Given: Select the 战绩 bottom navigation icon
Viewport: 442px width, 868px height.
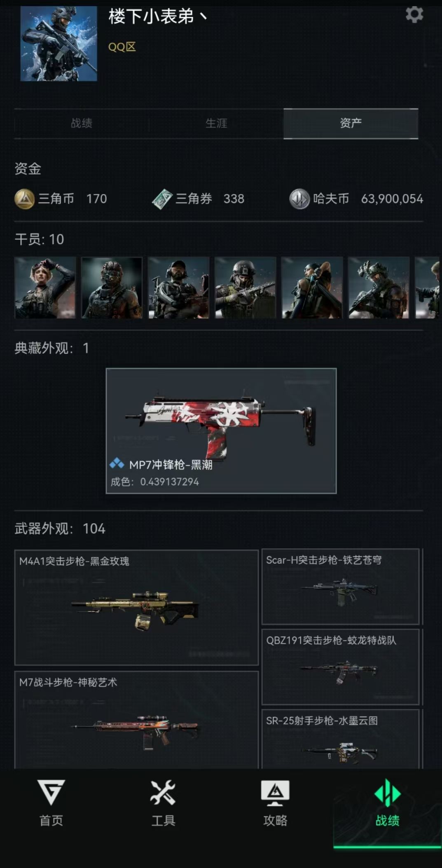Looking at the screenshot, I should coord(387,793).
